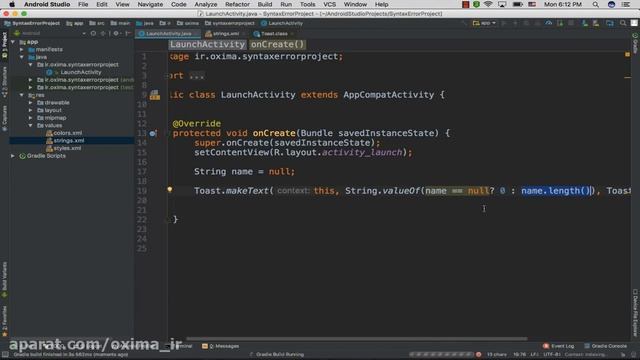The height and width of the screenshot is (360, 640).
Task: Open the app run configuration dropdown
Action: click(484, 23)
